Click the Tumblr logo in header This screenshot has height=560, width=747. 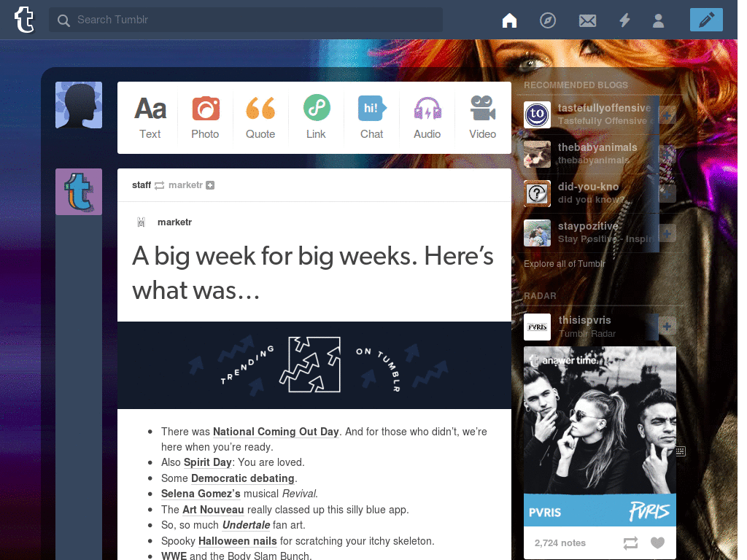tap(24, 20)
